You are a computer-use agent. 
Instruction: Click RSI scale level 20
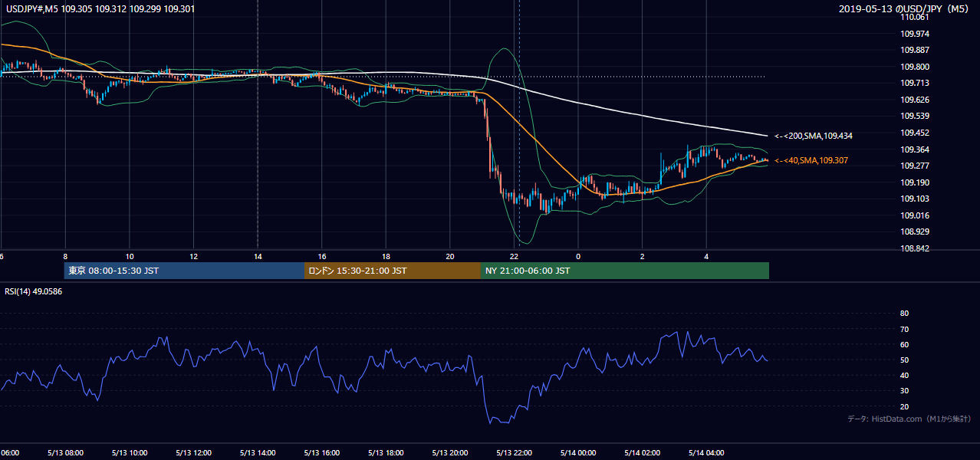point(904,406)
